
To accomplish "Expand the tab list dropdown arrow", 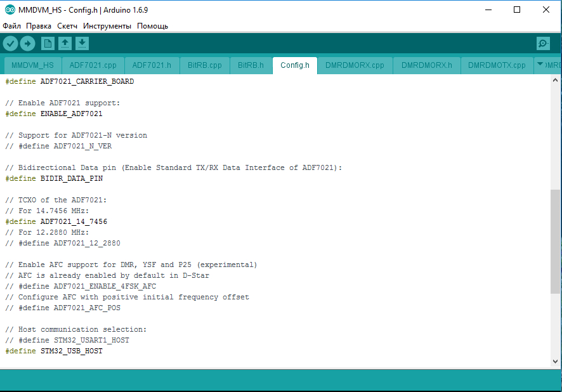I will pyautogui.click(x=540, y=65).
